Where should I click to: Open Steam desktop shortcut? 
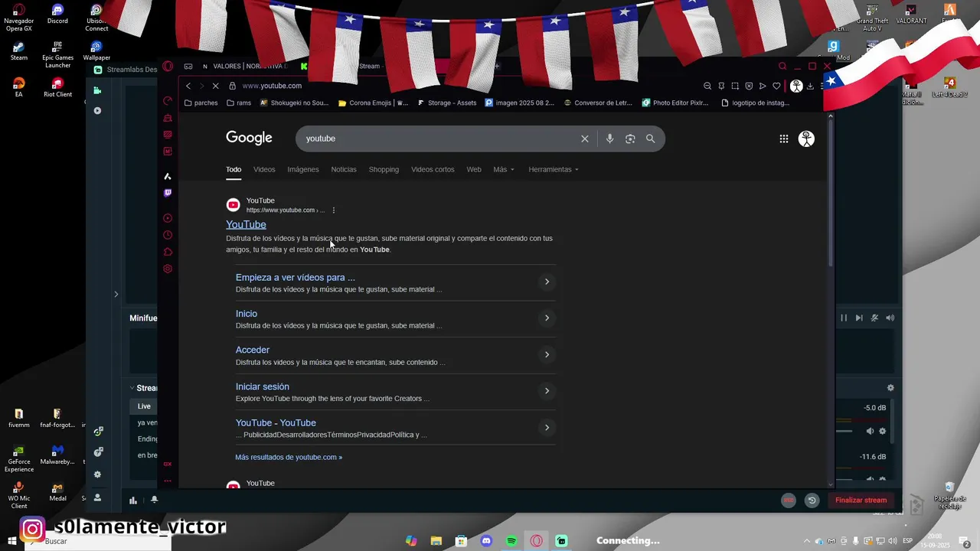coord(19,51)
